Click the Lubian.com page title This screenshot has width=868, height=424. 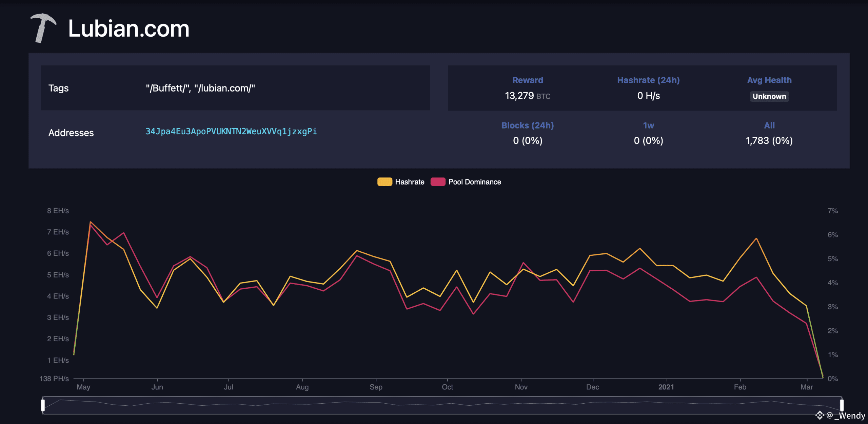tap(129, 28)
